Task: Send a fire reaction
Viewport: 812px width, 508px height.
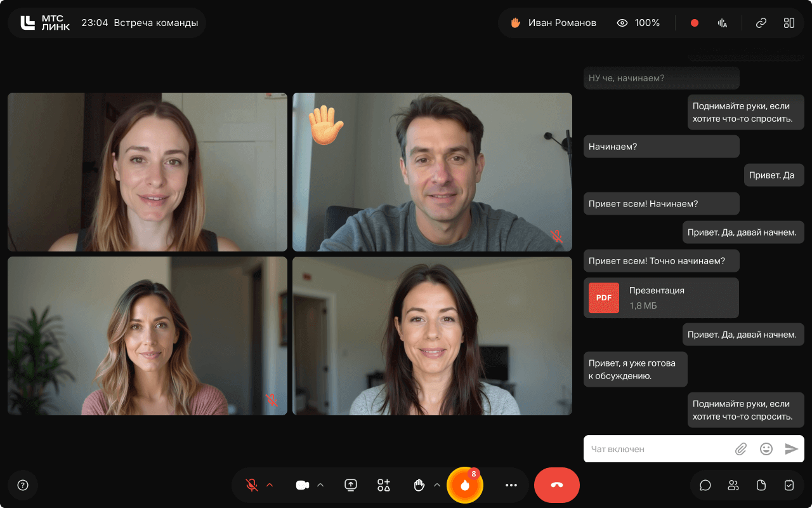Action: (x=465, y=485)
